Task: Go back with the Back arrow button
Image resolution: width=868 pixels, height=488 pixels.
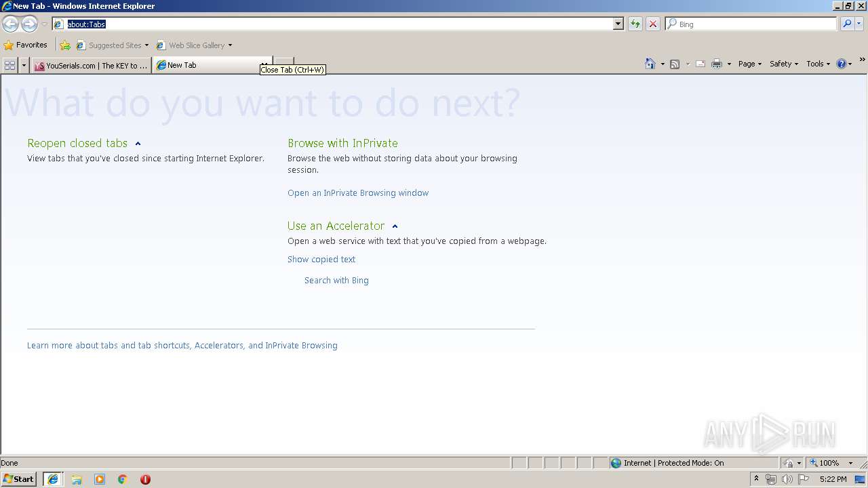Action: [10, 24]
